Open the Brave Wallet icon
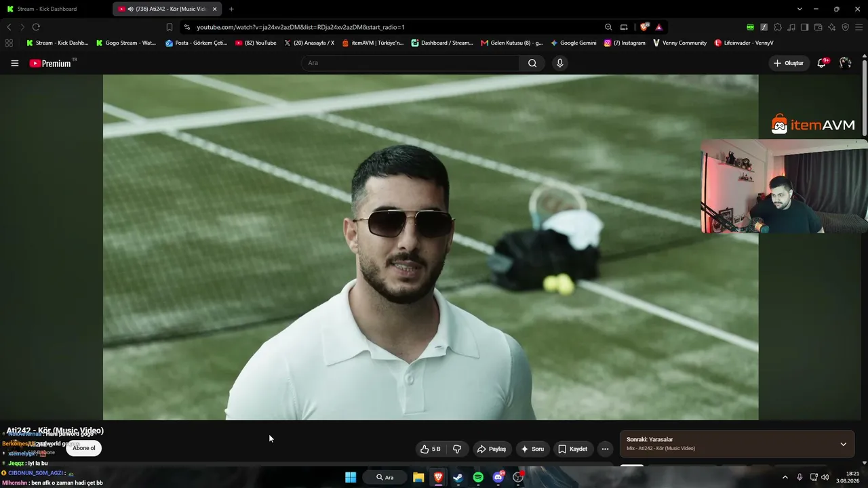The height and width of the screenshot is (488, 868). (818, 27)
